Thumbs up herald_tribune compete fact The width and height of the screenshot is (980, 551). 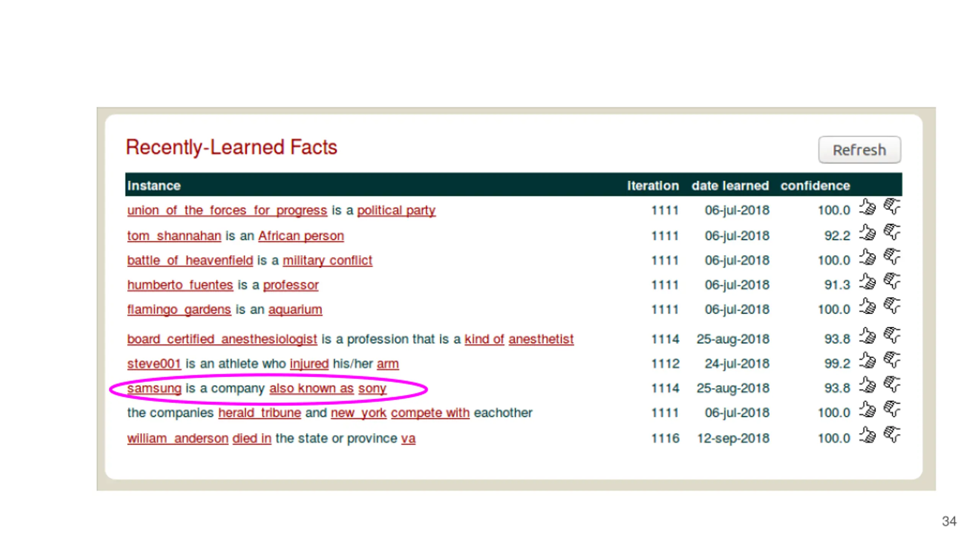[x=867, y=409]
